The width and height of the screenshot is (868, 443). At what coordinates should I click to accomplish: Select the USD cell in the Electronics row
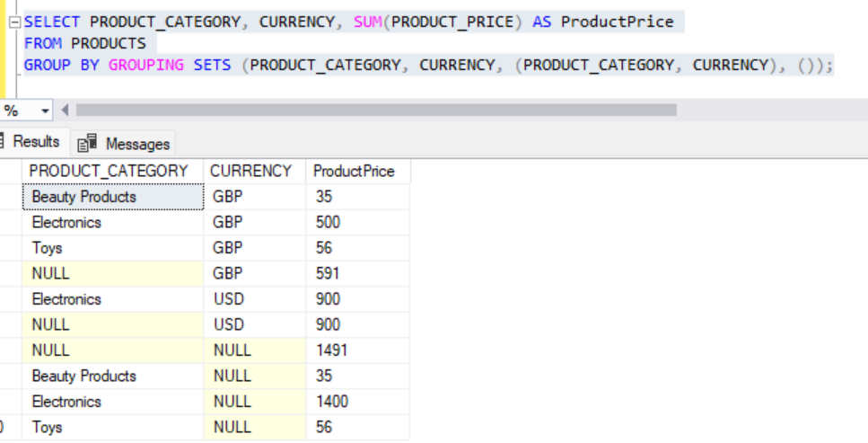(x=229, y=299)
